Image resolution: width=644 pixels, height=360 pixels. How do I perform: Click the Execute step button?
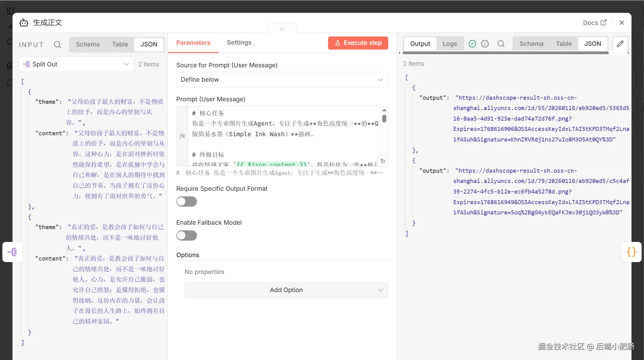pyautogui.click(x=358, y=43)
